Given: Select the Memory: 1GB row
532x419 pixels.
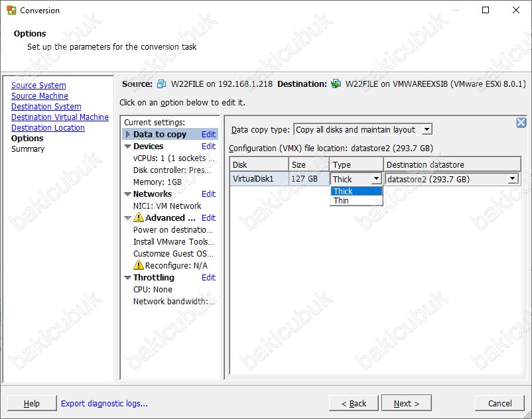Looking at the screenshot, I should [157, 182].
